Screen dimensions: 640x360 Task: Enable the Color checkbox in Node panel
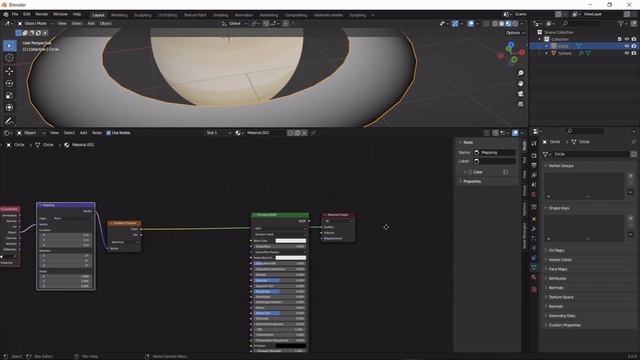470,172
